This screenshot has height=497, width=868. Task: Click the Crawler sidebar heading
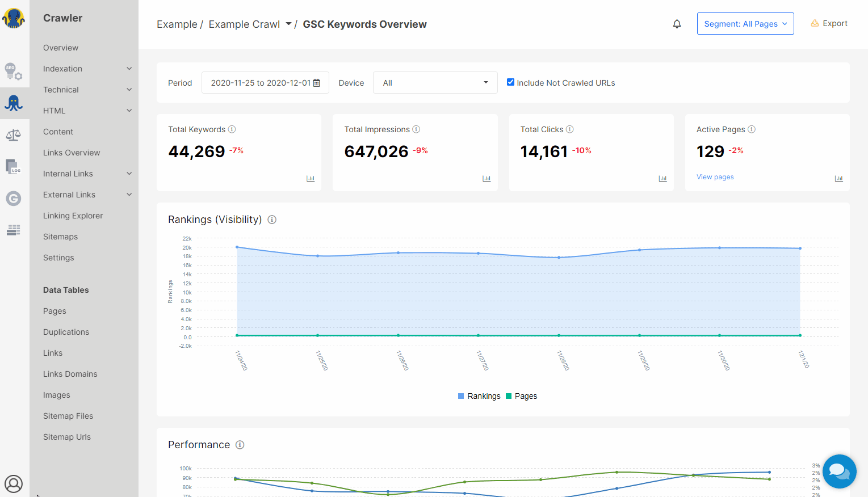62,18
